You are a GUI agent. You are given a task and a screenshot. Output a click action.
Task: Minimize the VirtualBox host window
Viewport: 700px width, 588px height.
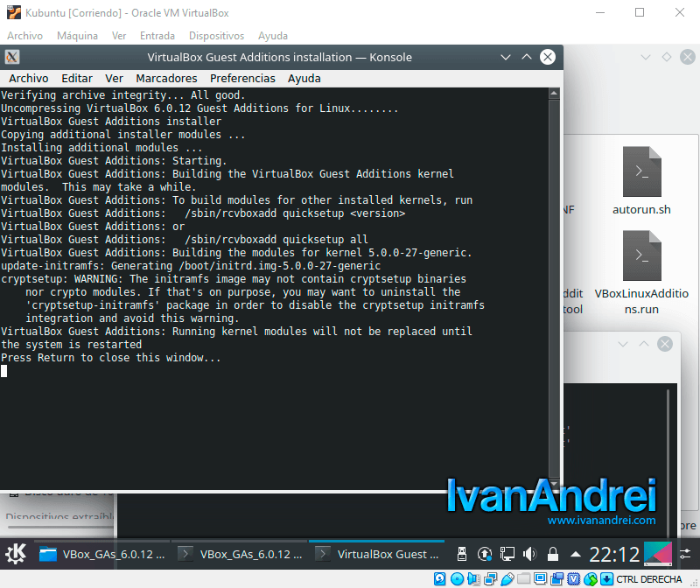pyautogui.click(x=600, y=12)
